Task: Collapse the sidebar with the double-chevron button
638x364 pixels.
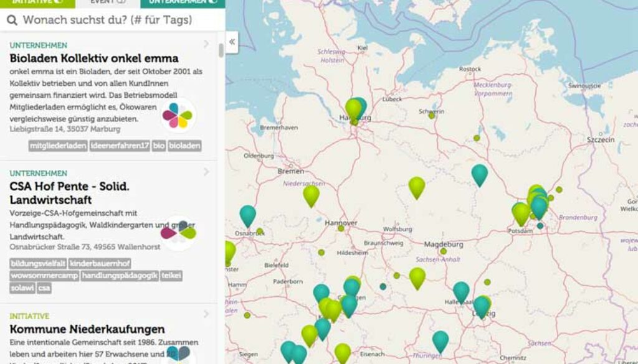Action: coord(232,42)
